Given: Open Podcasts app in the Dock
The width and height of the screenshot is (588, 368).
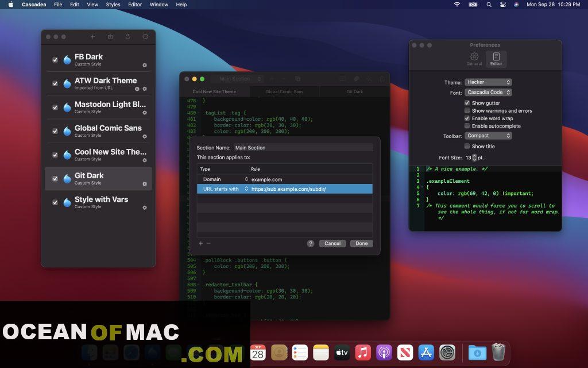Looking at the screenshot, I should click(x=384, y=353).
